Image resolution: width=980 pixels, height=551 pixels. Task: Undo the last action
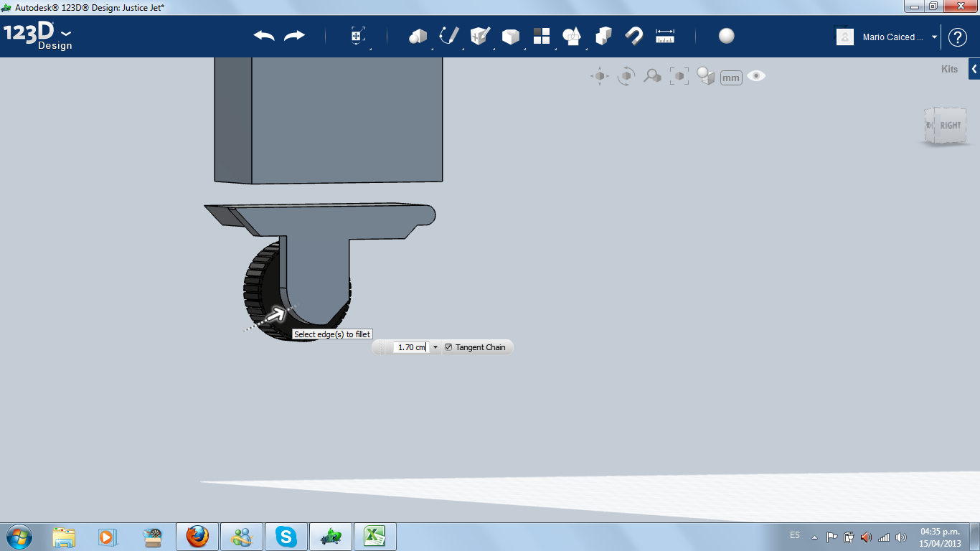264,36
